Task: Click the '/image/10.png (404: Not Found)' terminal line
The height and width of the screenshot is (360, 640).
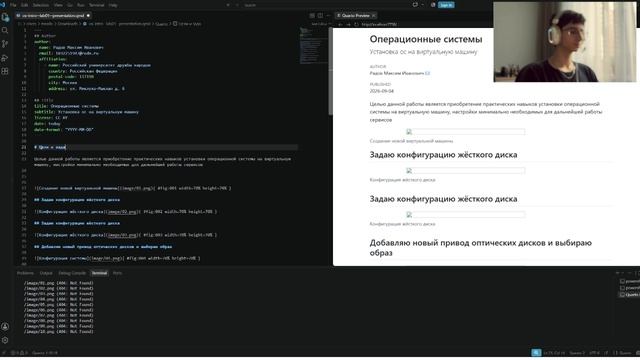Action: (58, 332)
